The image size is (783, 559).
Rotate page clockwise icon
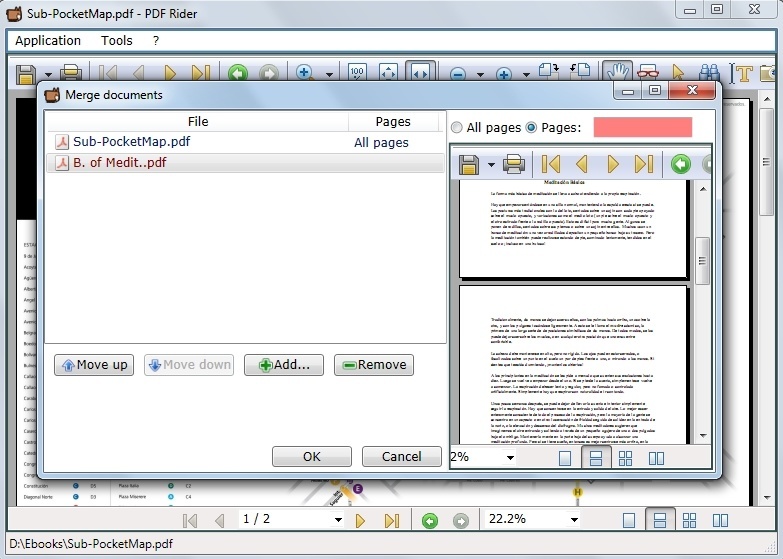549,71
